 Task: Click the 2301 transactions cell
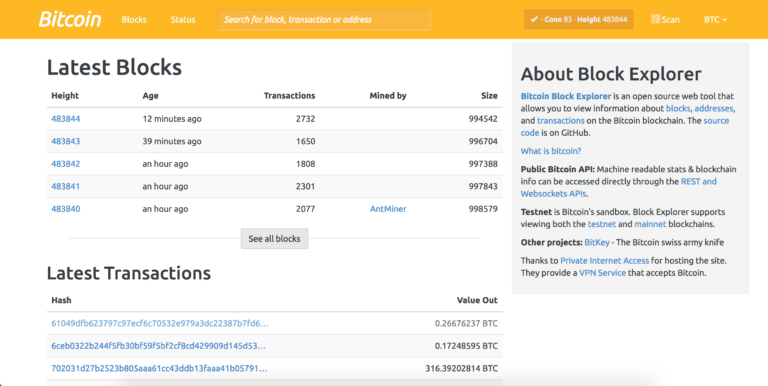tap(306, 186)
